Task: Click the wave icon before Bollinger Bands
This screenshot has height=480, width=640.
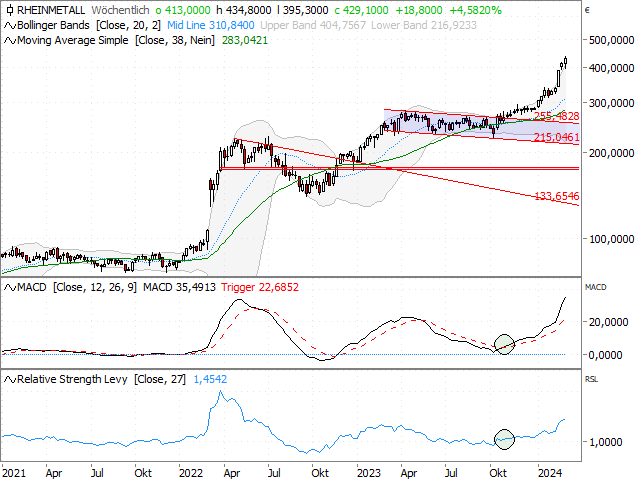Action: 10,26
